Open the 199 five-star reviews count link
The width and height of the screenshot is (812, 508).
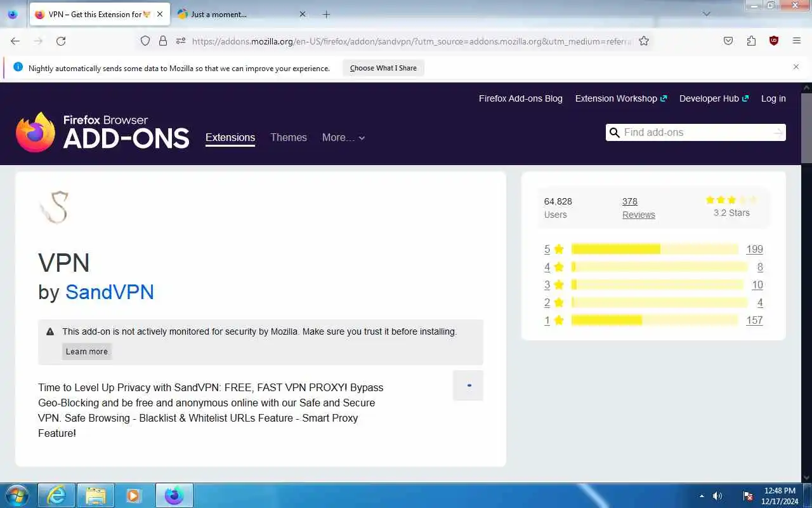(754, 249)
